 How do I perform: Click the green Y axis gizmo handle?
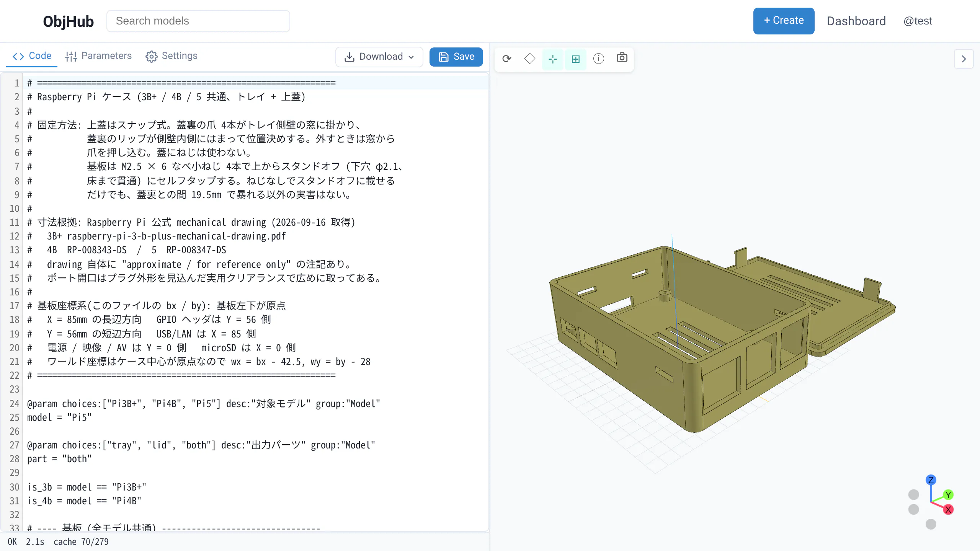[x=948, y=495]
